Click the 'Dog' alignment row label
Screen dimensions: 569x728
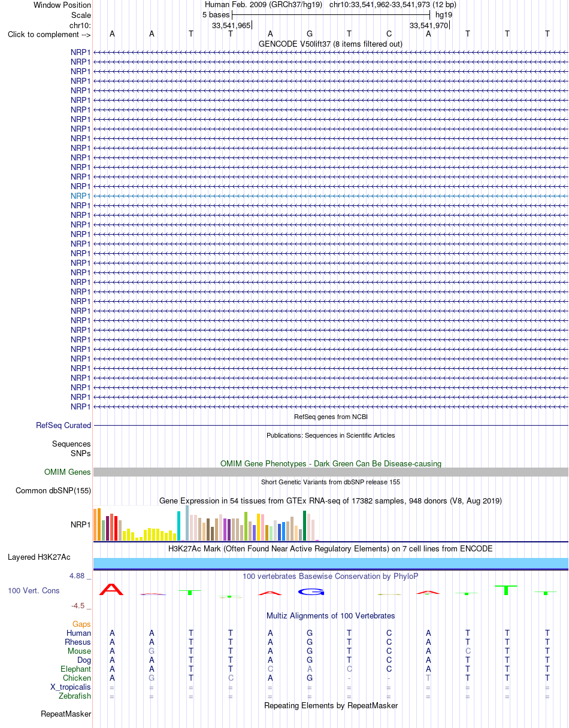click(x=84, y=660)
